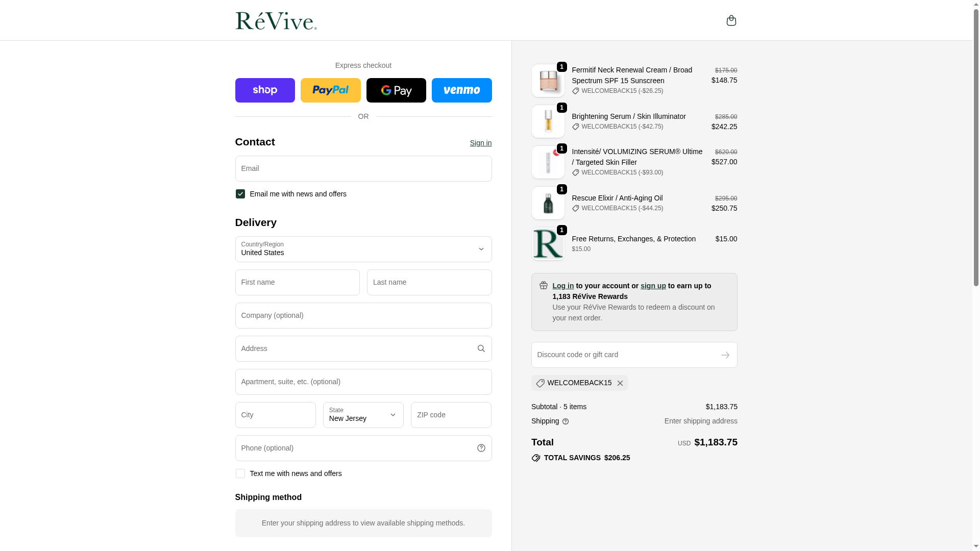Uncheck Email me with news and offers
This screenshot has width=980, height=551.
[240, 194]
